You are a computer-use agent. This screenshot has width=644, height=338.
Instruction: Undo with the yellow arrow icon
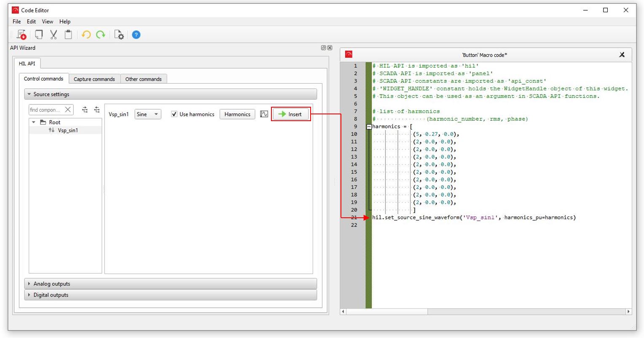pyautogui.click(x=86, y=35)
